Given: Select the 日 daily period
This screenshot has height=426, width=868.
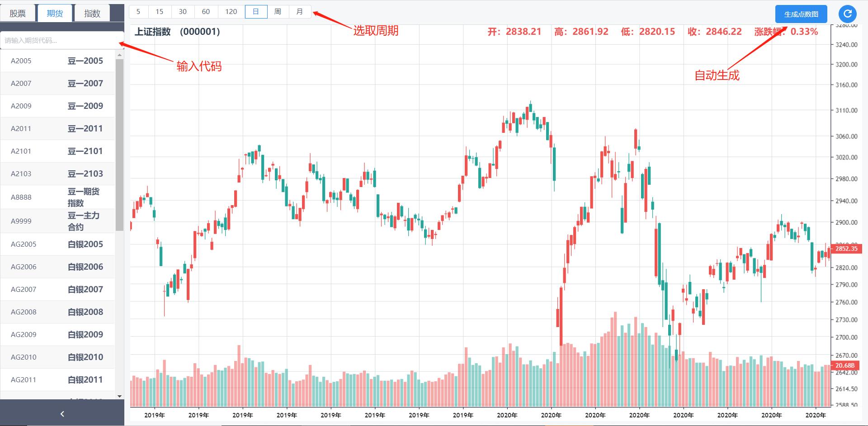Looking at the screenshot, I should (256, 12).
